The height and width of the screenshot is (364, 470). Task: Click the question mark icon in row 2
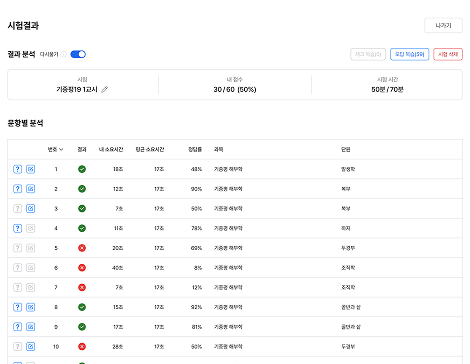(17, 189)
